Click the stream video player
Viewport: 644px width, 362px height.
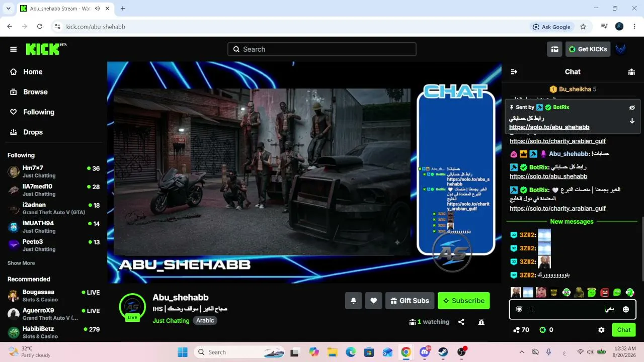(x=304, y=172)
